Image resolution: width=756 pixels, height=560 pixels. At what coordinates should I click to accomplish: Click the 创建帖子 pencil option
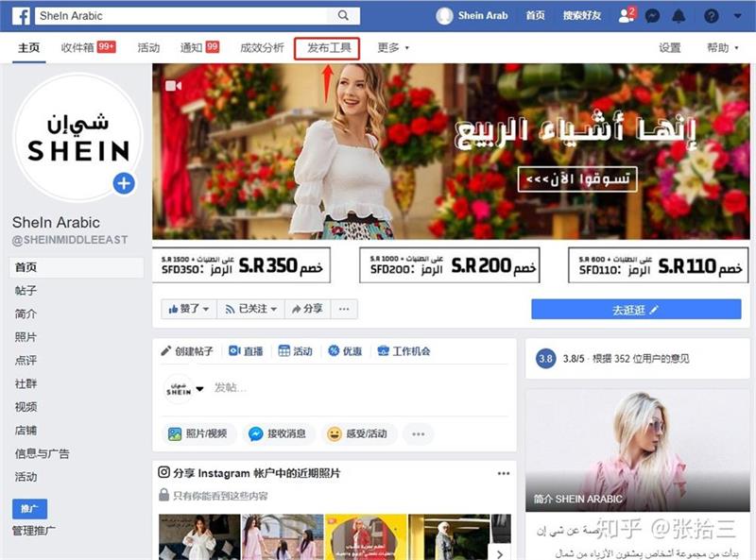[x=187, y=351]
